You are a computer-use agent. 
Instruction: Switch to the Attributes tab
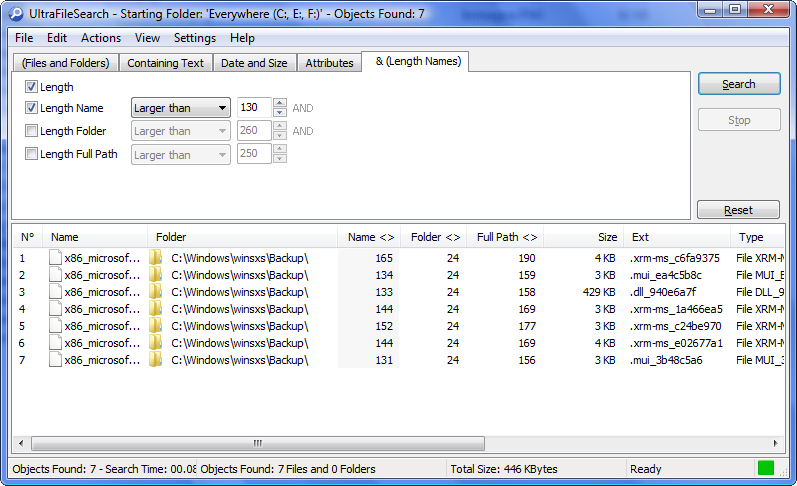(x=329, y=63)
